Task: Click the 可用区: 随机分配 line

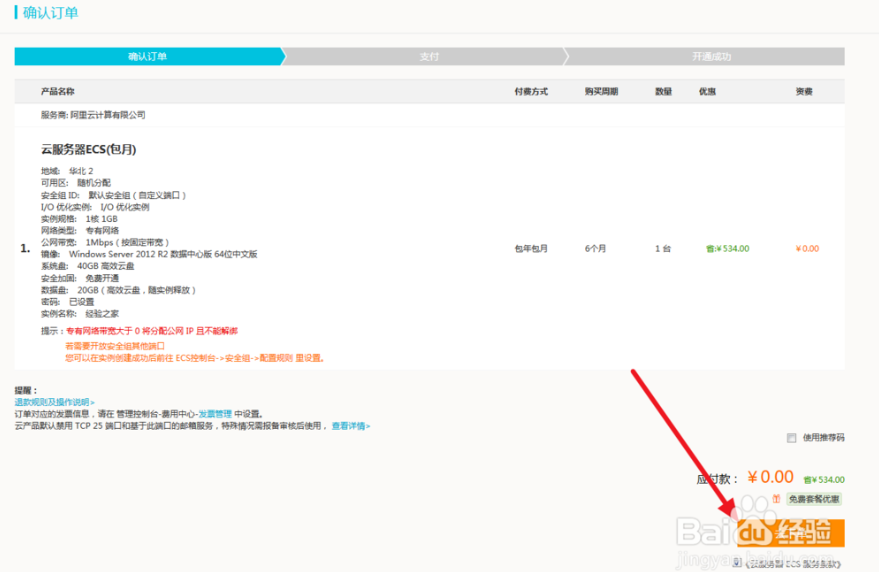Action: click(x=76, y=183)
